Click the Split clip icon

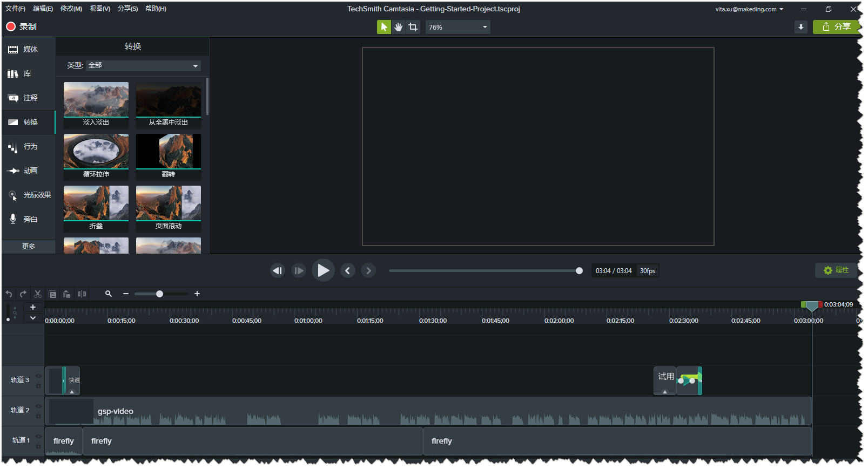(82, 294)
